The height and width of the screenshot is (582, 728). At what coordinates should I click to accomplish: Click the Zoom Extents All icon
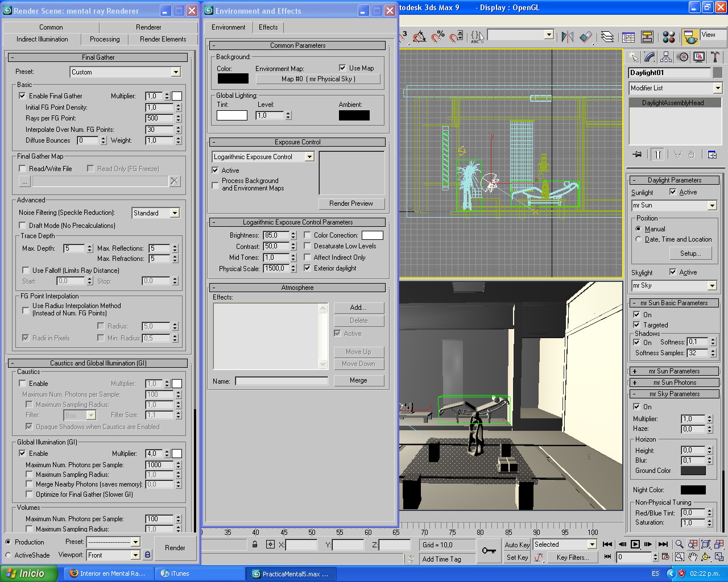[719, 544]
